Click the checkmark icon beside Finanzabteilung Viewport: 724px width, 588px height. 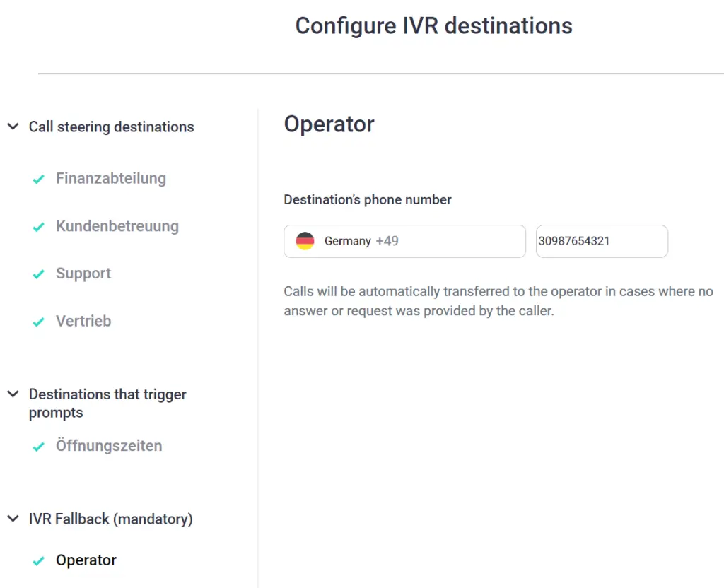point(39,179)
